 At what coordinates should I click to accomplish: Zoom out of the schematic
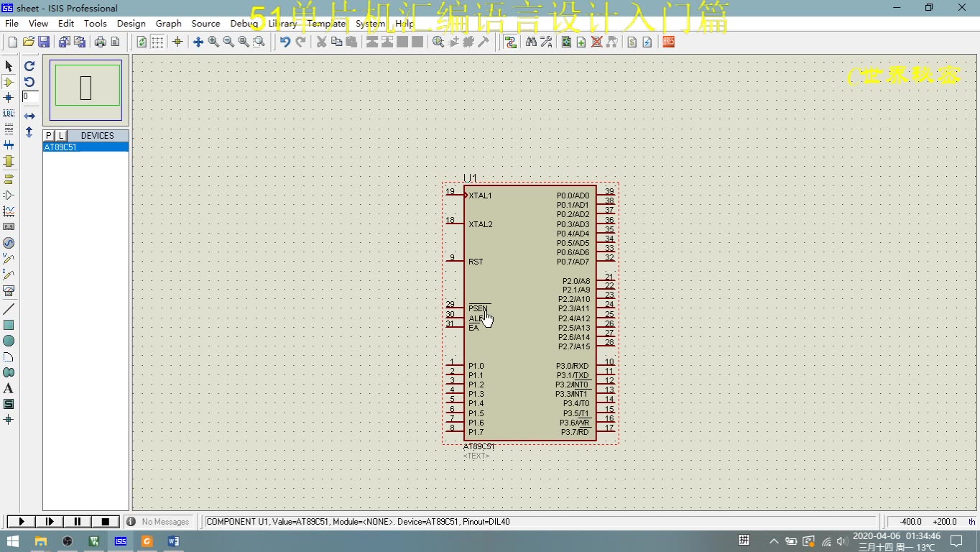[228, 42]
